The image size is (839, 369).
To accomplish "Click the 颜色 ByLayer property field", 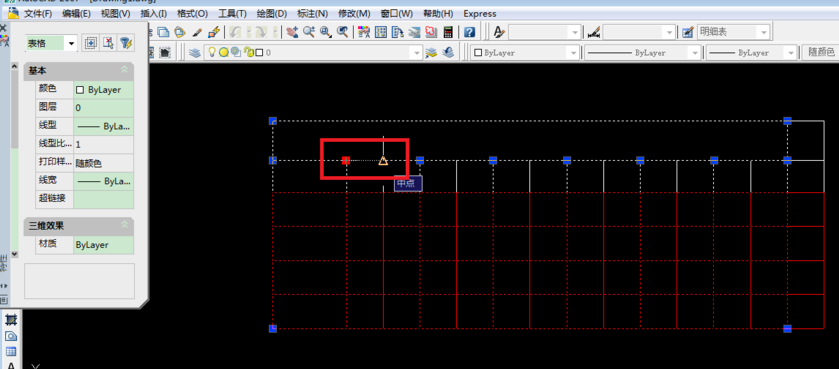I will (104, 90).
